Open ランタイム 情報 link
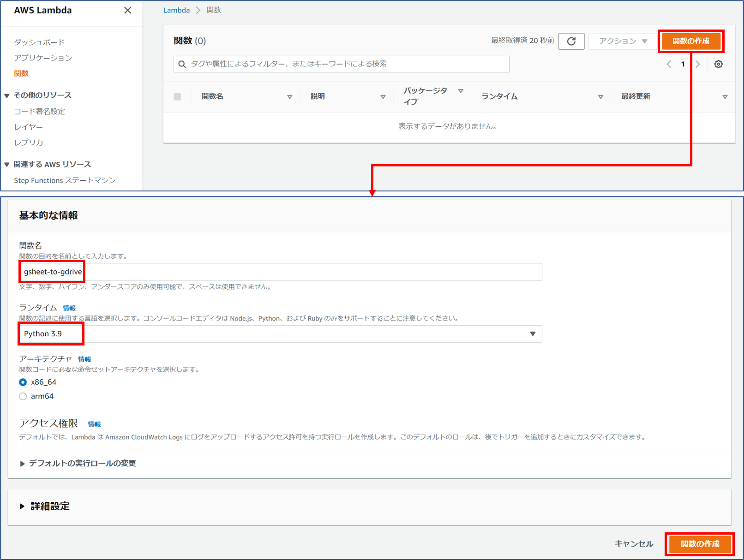The width and height of the screenshot is (744, 560). (69, 308)
